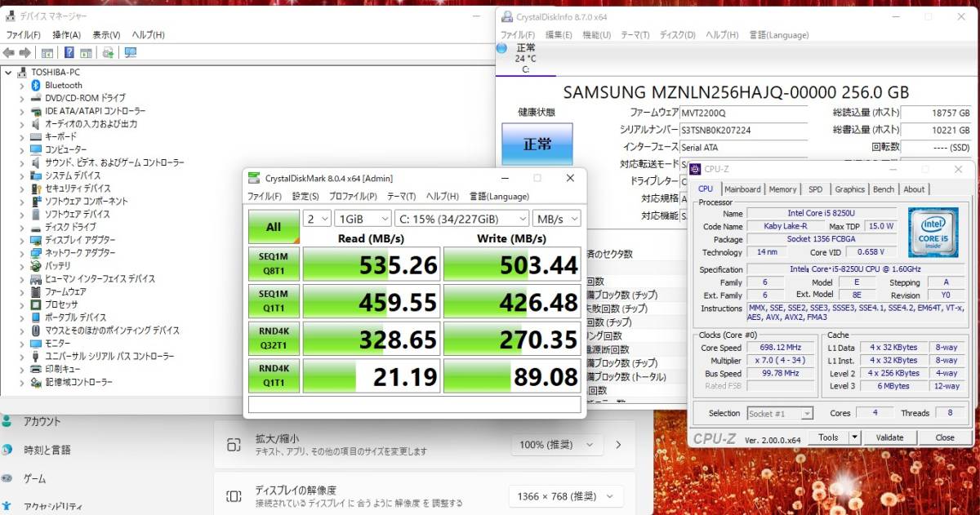Screen dimensions: 980x515
Task: Click the バッテリ battery icon
Action: click(x=36, y=265)
